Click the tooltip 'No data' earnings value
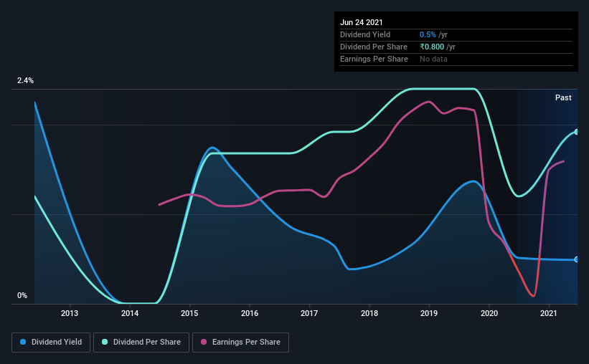Screen dimensions: 589x364 433,59
